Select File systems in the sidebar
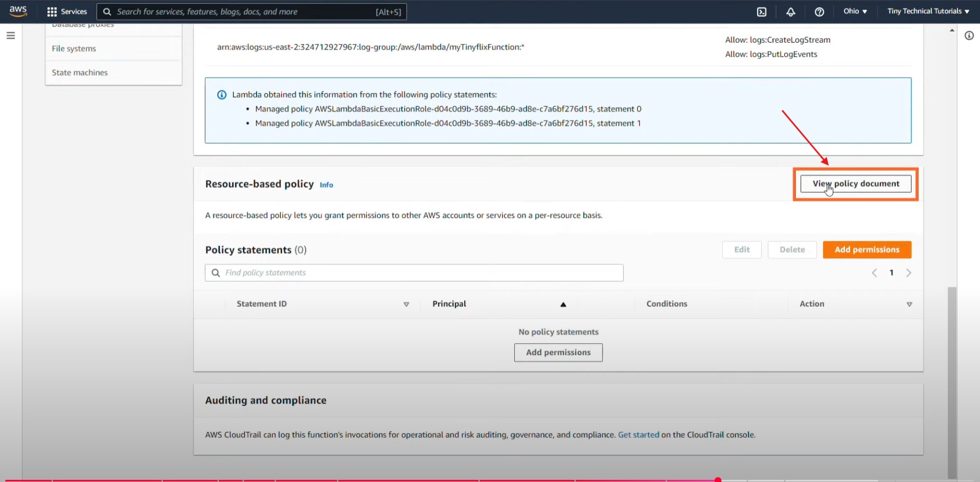This screenshot has height=482, width=980. pos(74,49)
